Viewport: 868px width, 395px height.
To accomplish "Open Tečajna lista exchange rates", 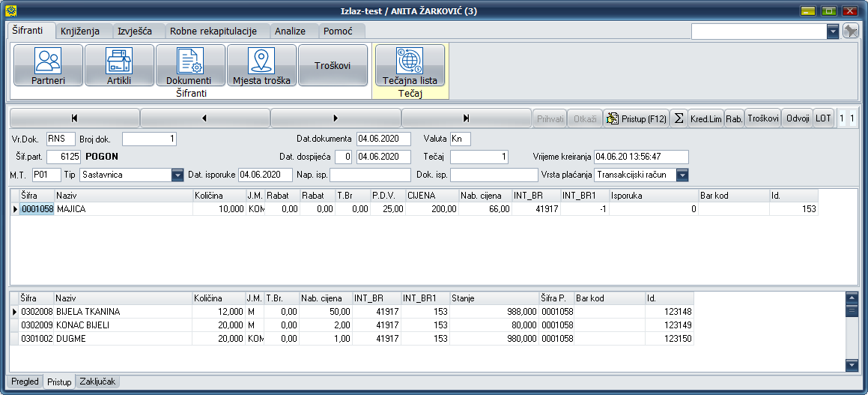I will point(410,65).
